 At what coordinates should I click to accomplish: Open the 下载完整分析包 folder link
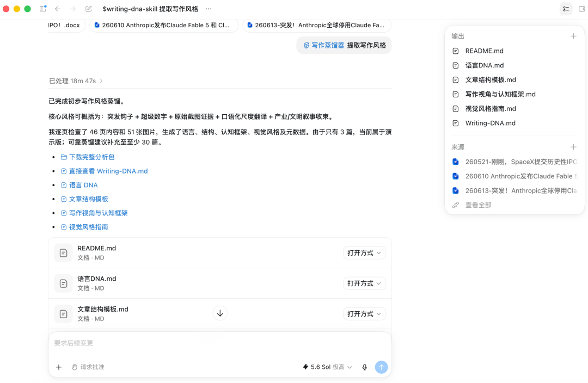point(88,157)
